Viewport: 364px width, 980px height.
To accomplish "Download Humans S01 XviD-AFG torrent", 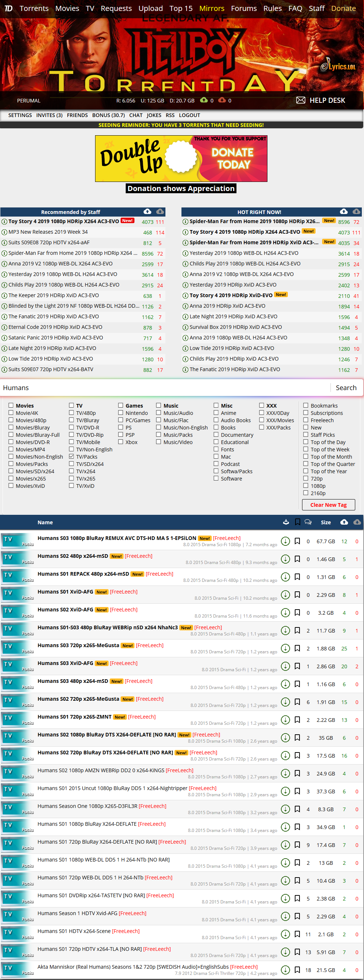I will coord(285,595).
